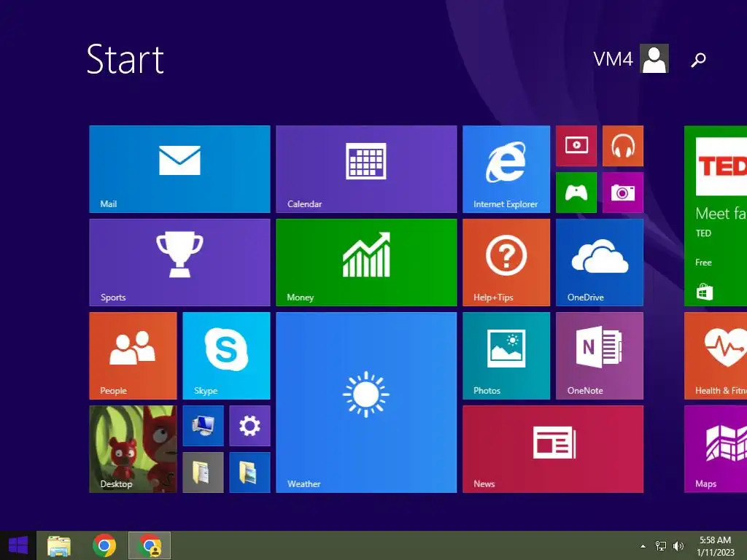Open the network tray icon

[661, 546]
